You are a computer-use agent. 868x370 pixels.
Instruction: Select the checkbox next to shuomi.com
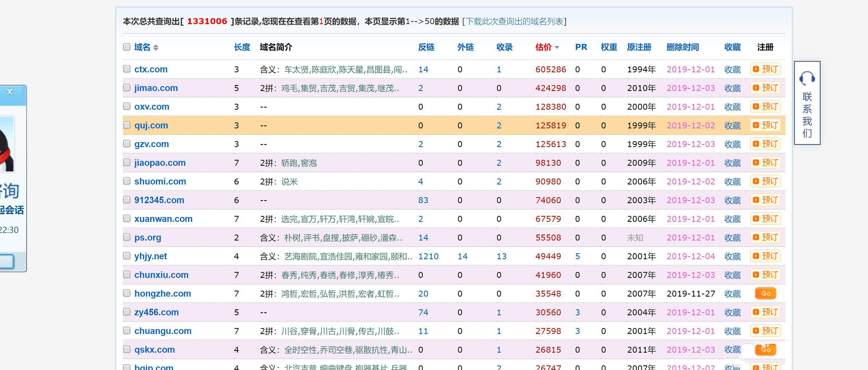tap(127, 181)
